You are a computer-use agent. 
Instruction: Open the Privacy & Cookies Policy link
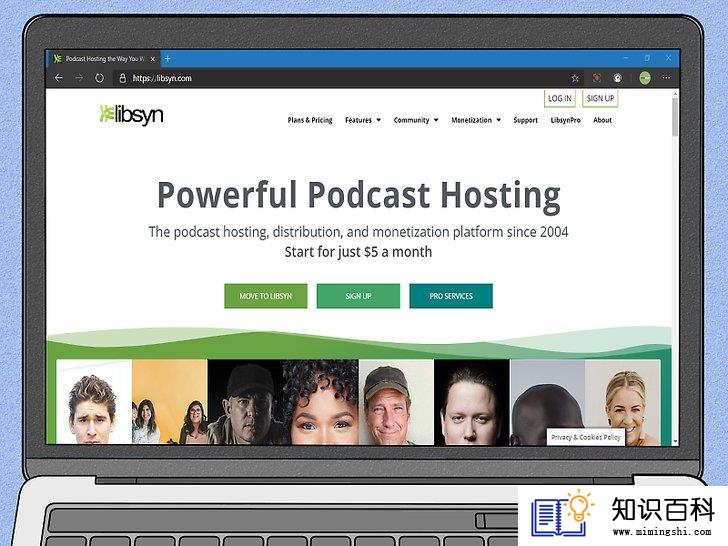[586, 437]
